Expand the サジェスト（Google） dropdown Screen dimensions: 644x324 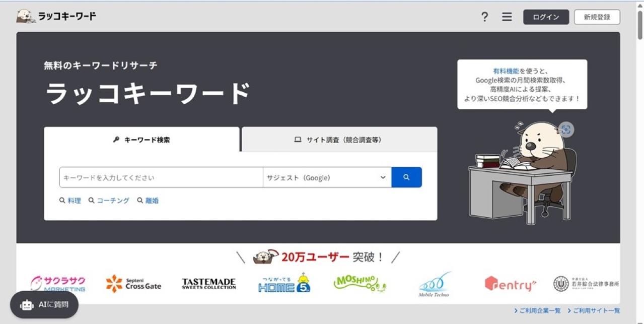tap(327, 177)
